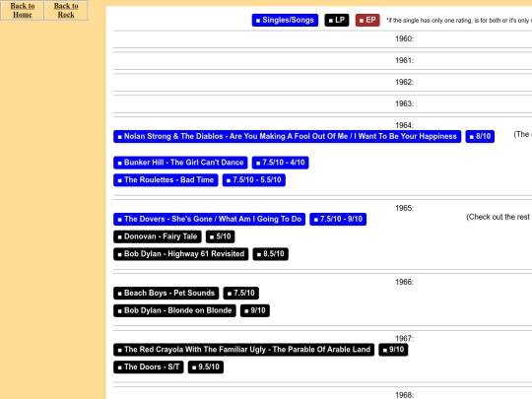This screenshot has width=532, height=399.
Task: Click the black LP legend label
Action: (337, 20)
